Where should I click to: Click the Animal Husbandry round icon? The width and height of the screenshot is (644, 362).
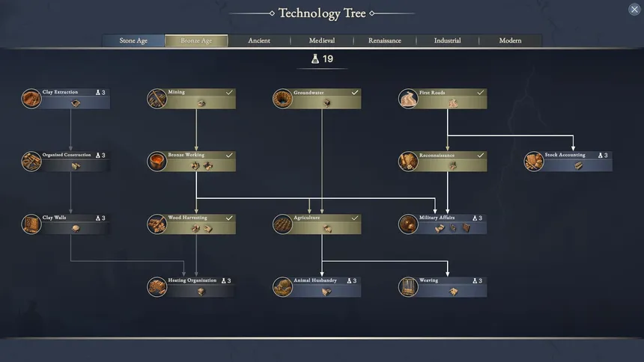[x=283, y=287]
